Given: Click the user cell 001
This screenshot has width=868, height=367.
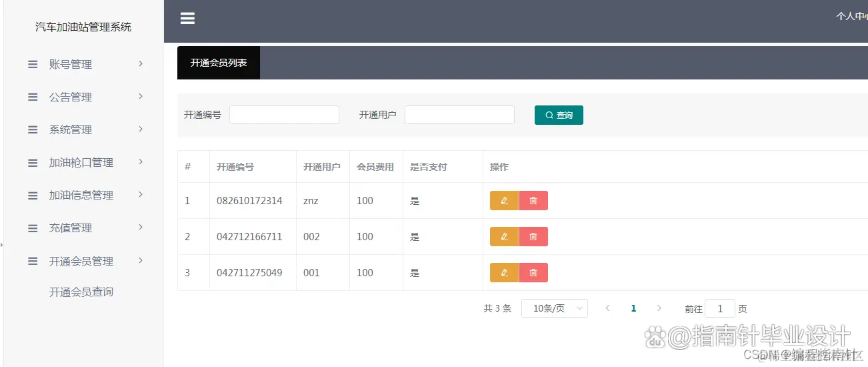Looking at the screenshot, I should coord(311,272).
